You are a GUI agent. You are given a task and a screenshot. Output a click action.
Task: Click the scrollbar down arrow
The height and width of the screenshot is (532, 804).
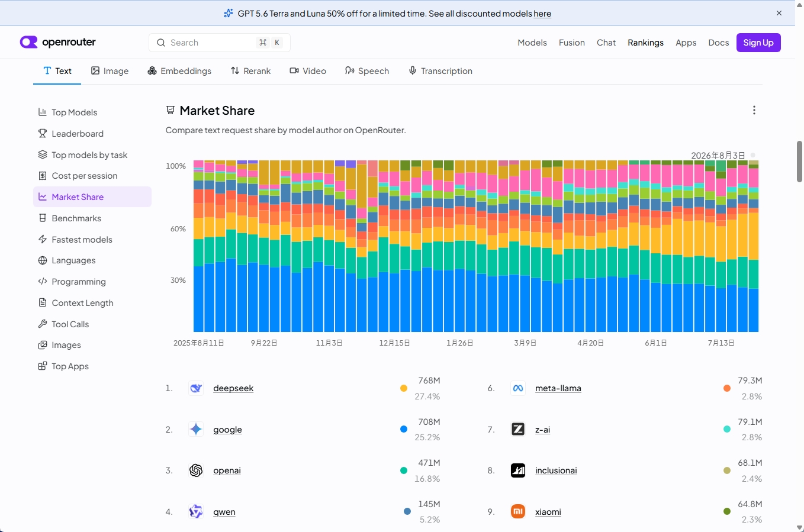click(x=799, y=527)
